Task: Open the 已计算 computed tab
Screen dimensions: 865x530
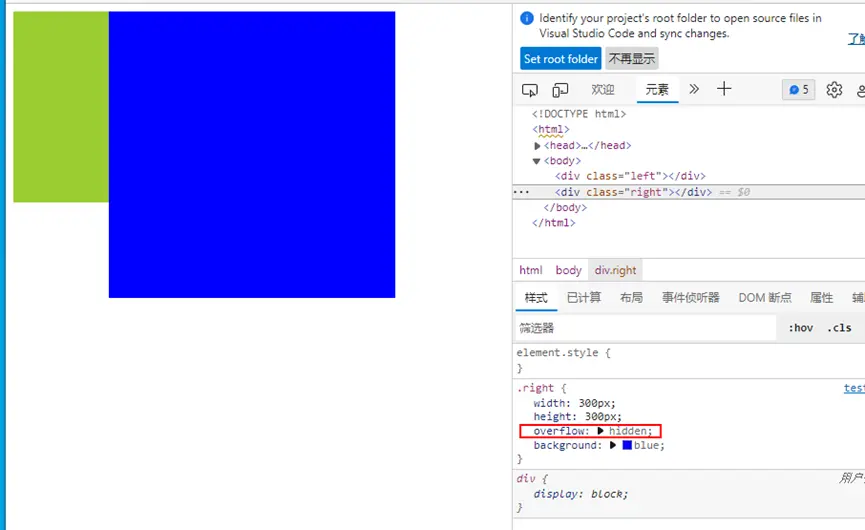Action: [x=584, y=298]
